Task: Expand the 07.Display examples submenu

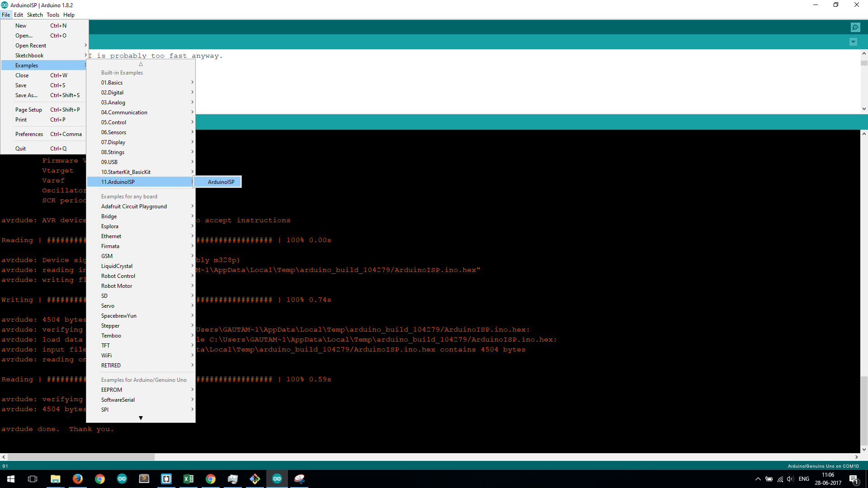Action: tap(141, 142)
